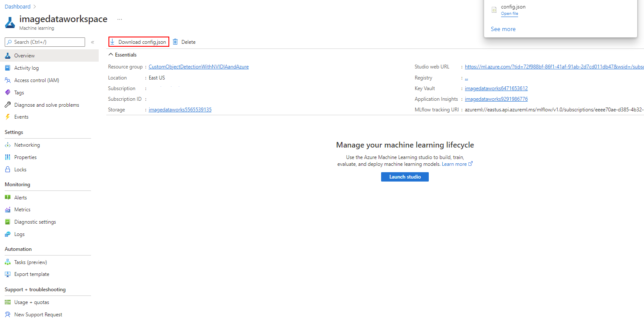The image size is (644, 321).
Task: Open Key Vault imagedataworks6471653612 link
Action: (496, 88)
